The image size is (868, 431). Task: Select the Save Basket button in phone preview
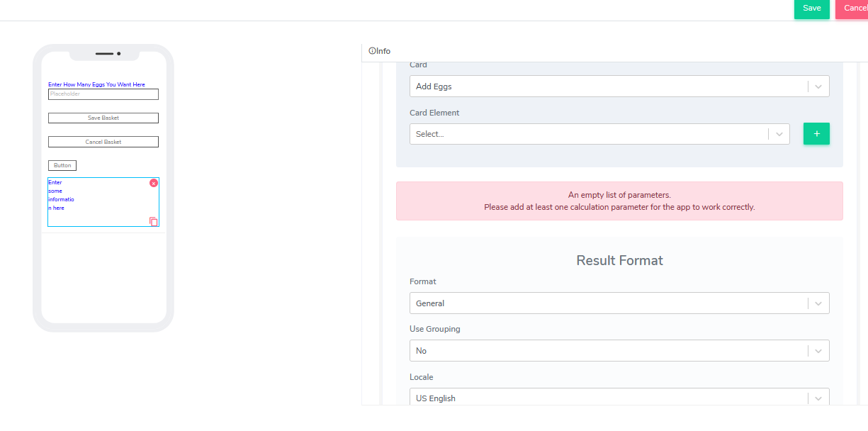pos(103,118)
